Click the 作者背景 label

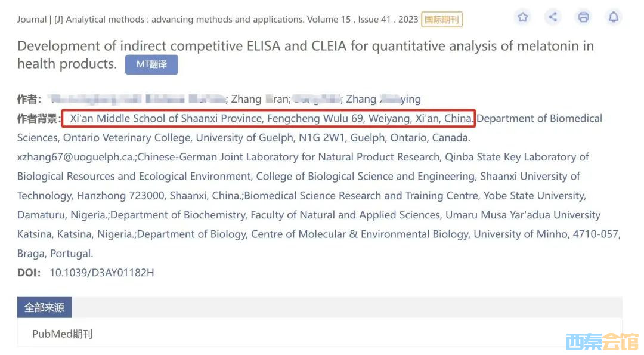[37, 119]
